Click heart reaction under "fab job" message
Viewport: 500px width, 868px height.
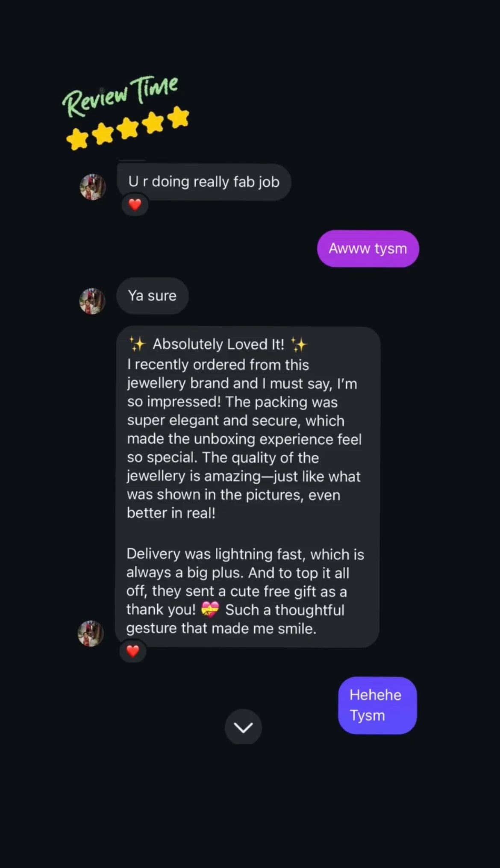point(135,205)
